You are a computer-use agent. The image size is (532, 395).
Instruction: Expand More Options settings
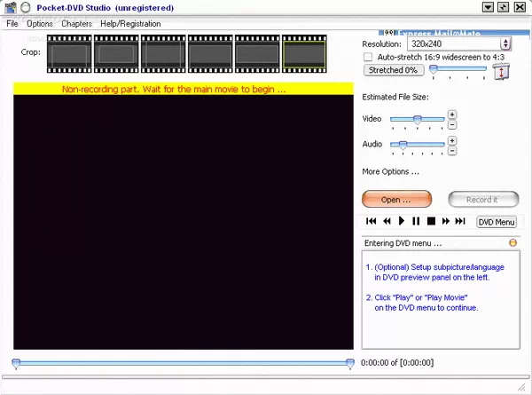coord(390,171)
